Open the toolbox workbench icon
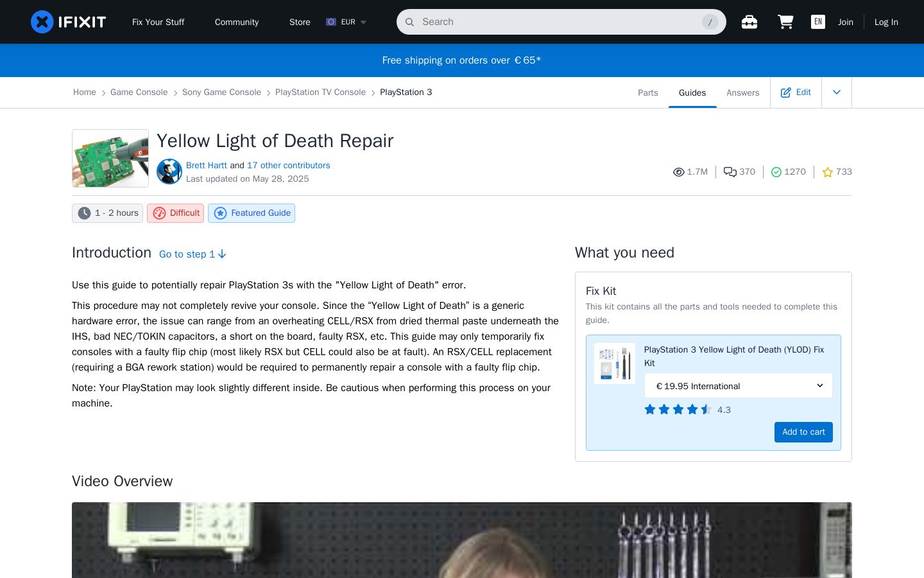 pos(749,22)
